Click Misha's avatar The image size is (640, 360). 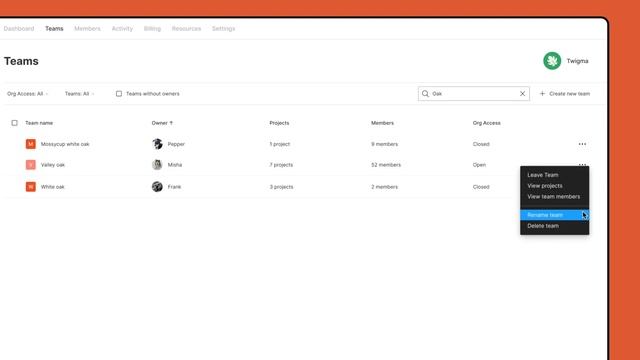coord(157,164)
